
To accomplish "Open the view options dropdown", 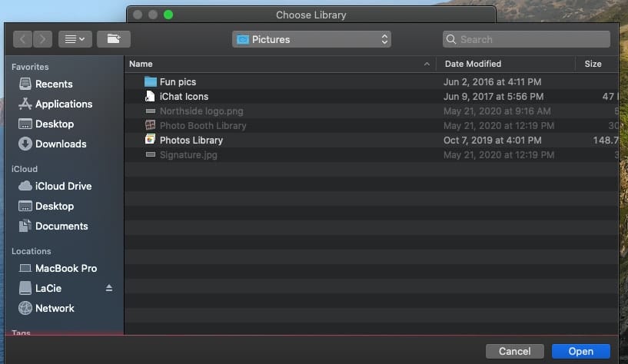I will 75,39.
